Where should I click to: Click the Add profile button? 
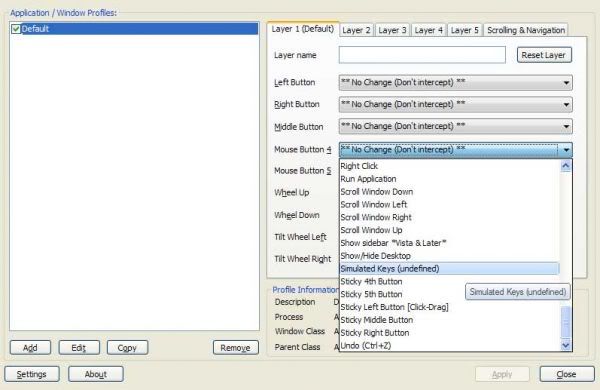tap(30, 348)
